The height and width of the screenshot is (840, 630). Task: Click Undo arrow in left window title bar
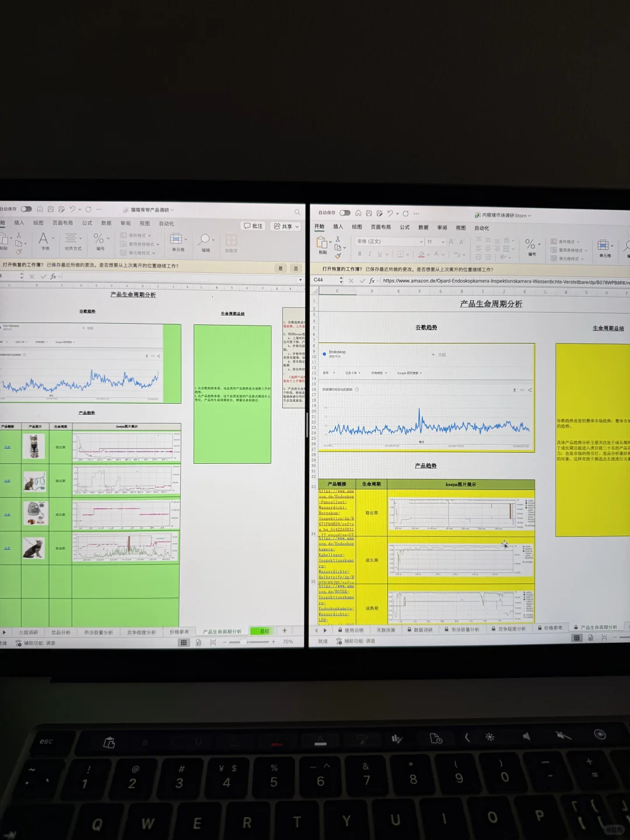(72, 209)
